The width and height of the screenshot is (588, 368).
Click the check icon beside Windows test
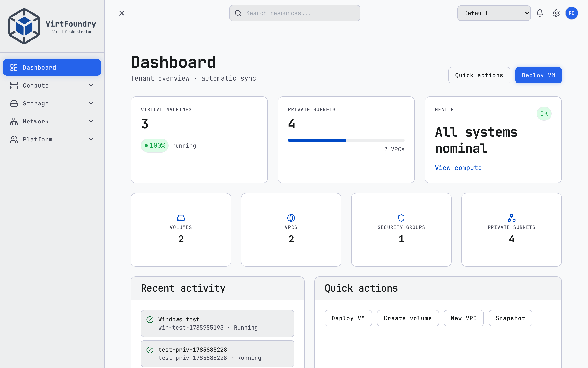click(x=150, y=320)
